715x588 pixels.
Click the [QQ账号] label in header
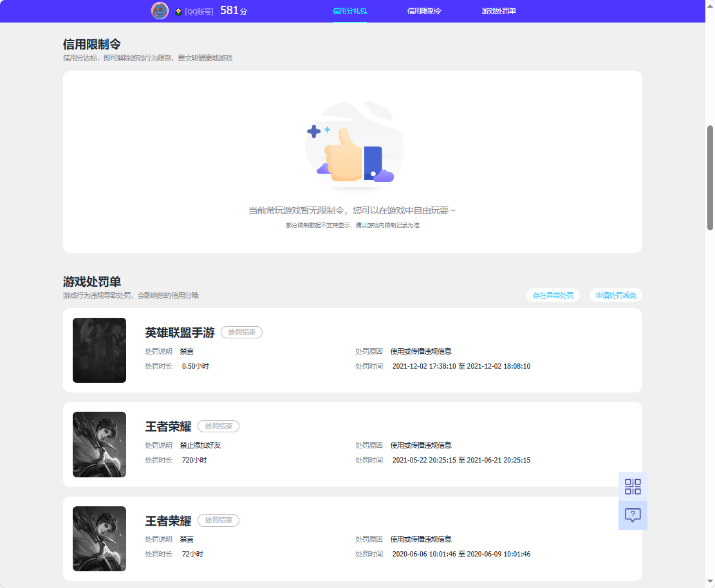[199, 12]
